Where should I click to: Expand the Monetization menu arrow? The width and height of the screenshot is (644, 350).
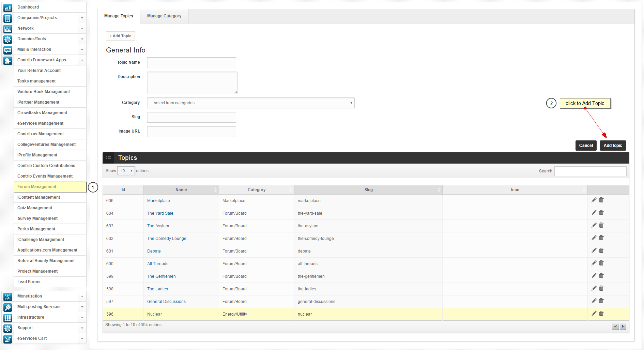pos(82,296)
